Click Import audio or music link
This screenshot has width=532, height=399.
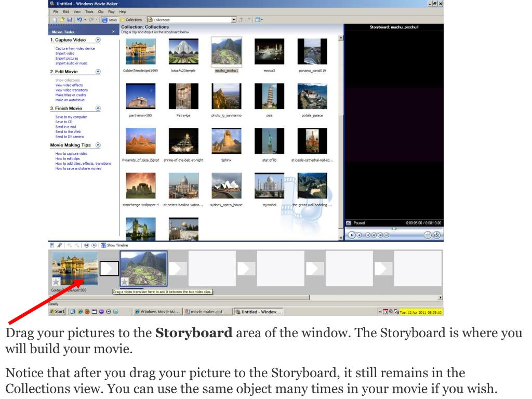point(71,63)
